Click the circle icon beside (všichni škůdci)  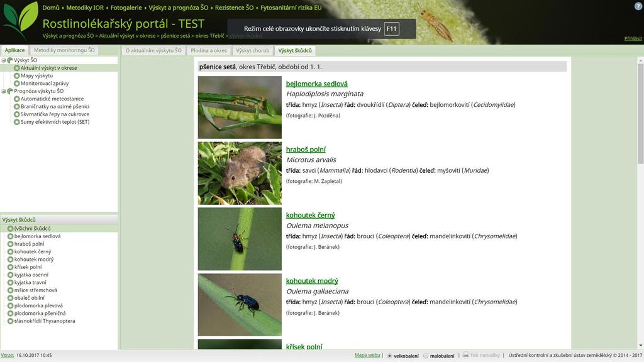[10, 228]
